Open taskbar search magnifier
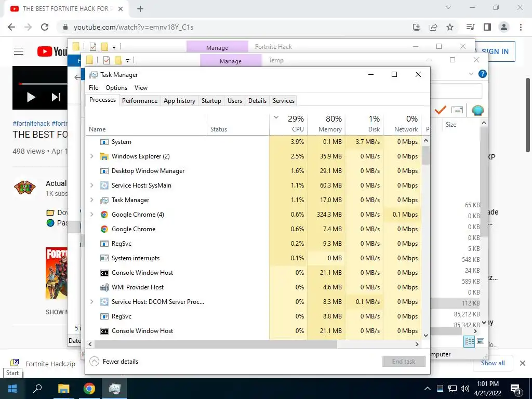 [37, 389]
